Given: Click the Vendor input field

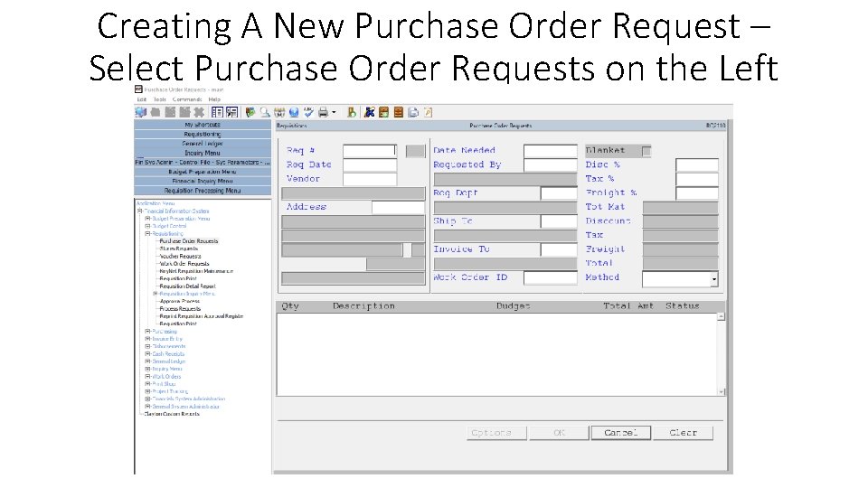Looking at the screenshot, I should (370, 179).
